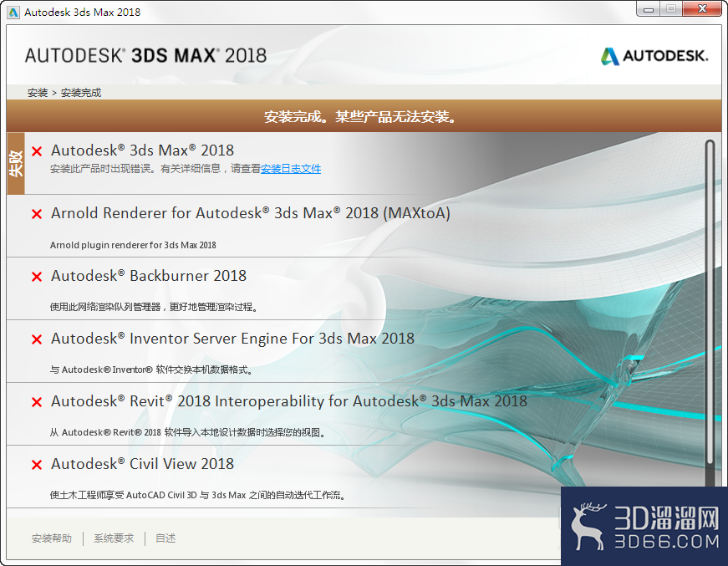Screen dimensions: 728x566
Task: Select the Revit 2018 Interoperability title
Action: [x=289, y=401]
